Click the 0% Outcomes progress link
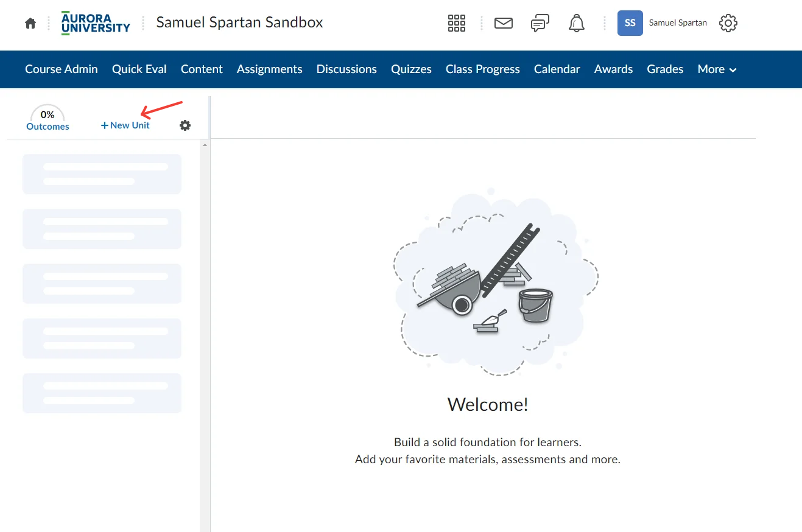The width and height of the screenshot is (802, 532). 47,119
